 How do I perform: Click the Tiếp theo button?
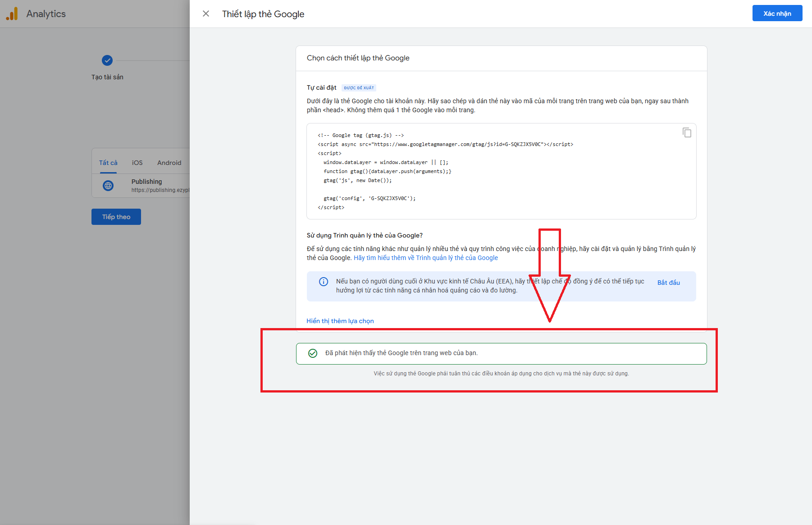[116, 217]
